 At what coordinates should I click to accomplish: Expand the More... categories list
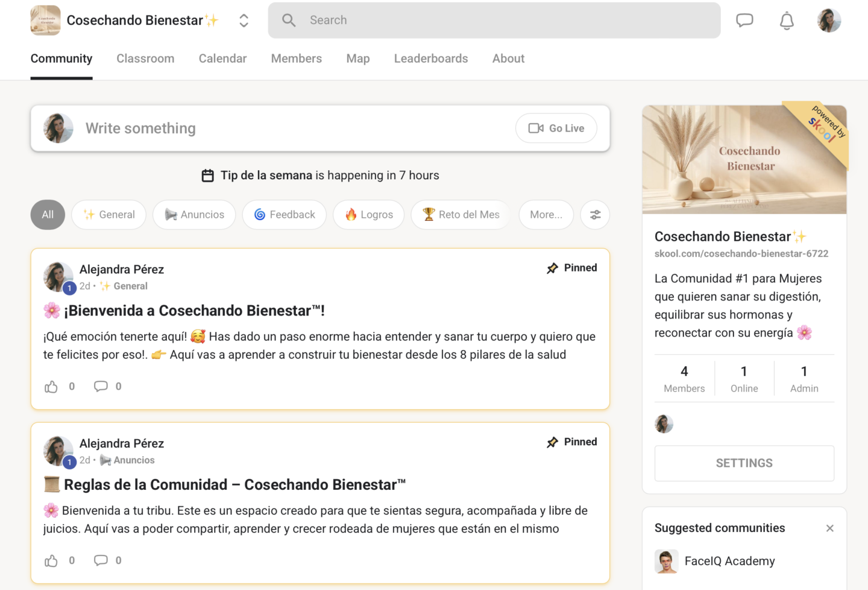point(546,215)
